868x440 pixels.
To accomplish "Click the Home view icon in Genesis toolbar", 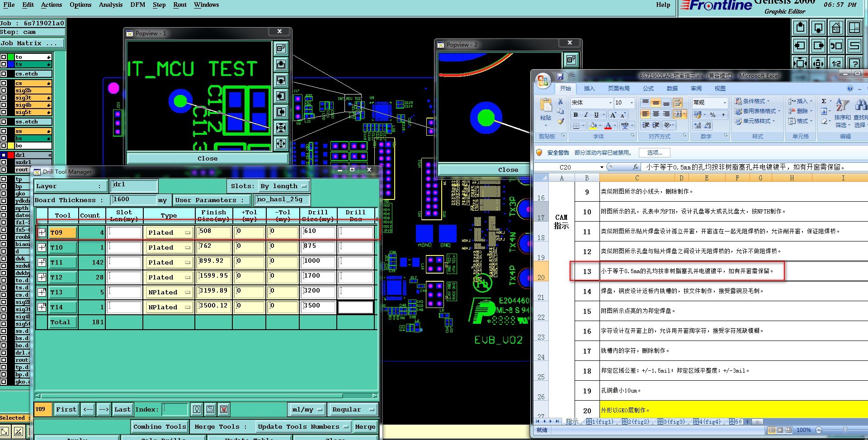I will tap(836, 28).
